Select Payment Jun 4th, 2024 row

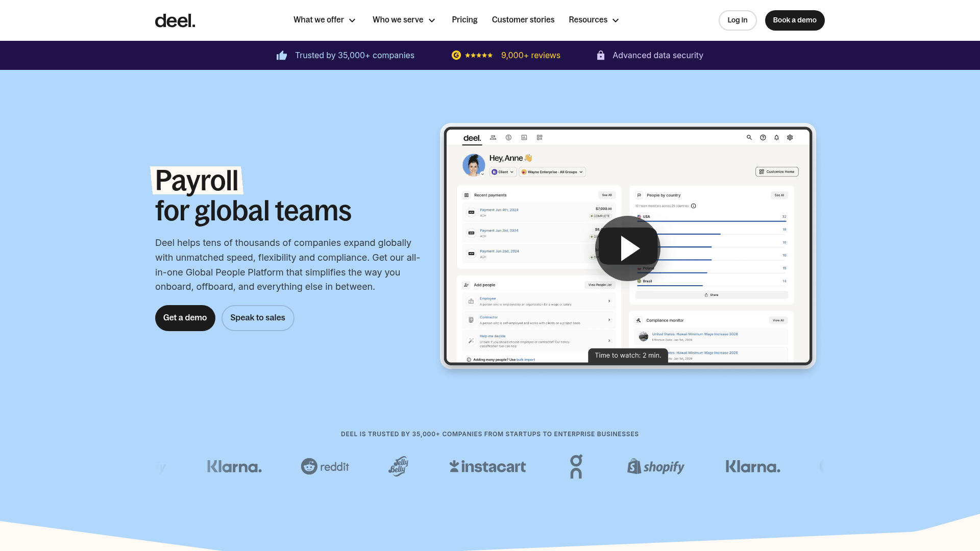pos(539,212)
